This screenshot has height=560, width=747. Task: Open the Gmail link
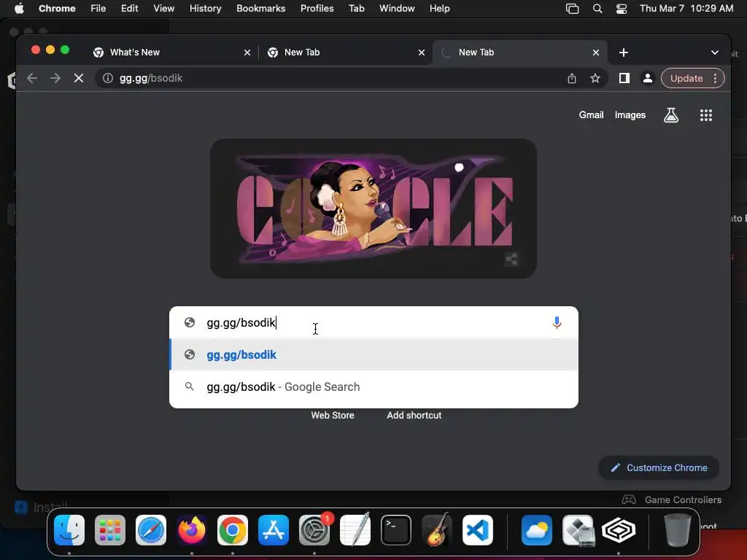point(591,114)
